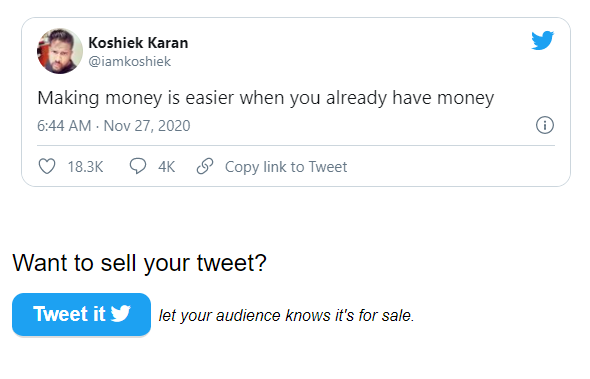Screen dimensions: 590x379
Task: Like the tweet with the heart icon
Action: (47, 166)
